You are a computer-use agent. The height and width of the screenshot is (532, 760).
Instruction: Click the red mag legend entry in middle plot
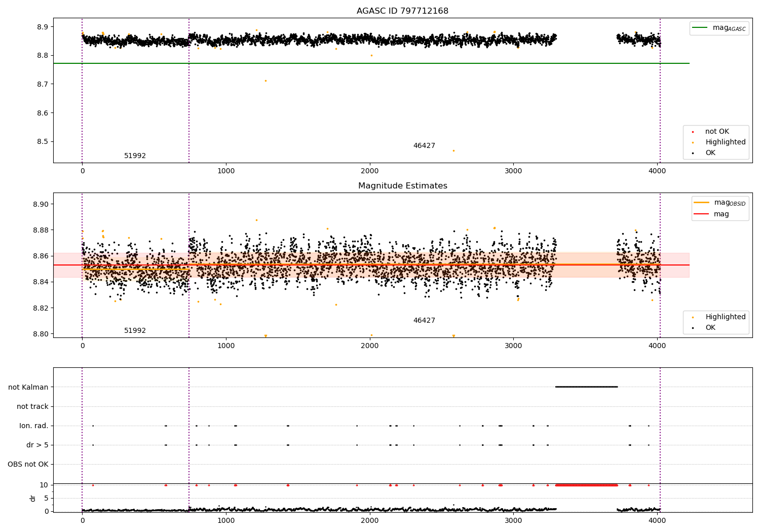[x=711, y=214]
